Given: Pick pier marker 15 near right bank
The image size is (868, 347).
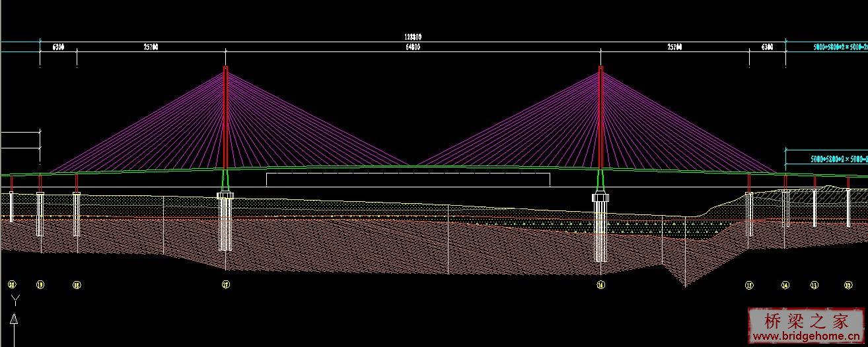Looking at the screenshot, I should [749, 285].
